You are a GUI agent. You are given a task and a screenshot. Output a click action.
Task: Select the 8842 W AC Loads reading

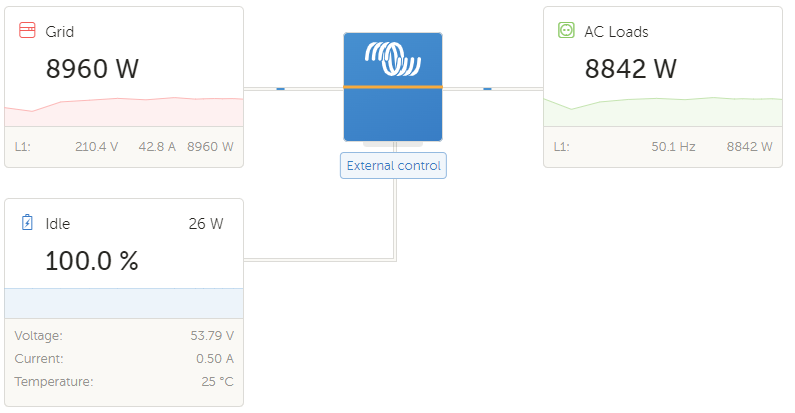click(630, 69)
